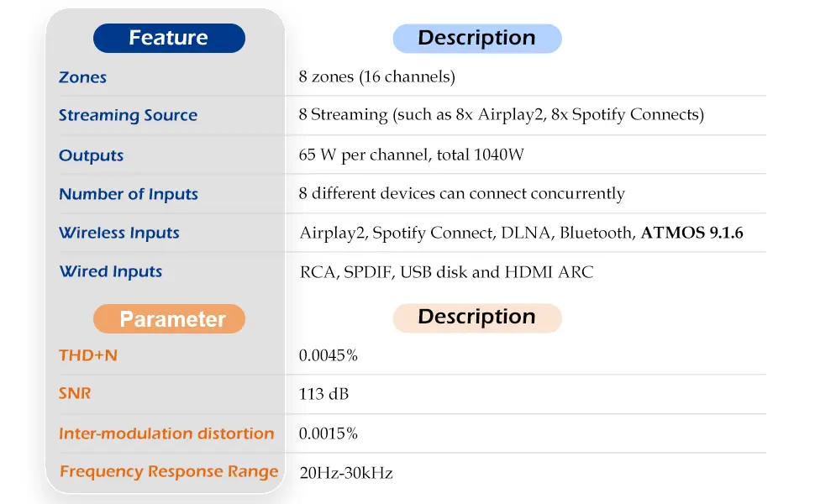Click the Frequency Response Range label
The width and height of the screenshot is (815, 504).
[168, 472]
